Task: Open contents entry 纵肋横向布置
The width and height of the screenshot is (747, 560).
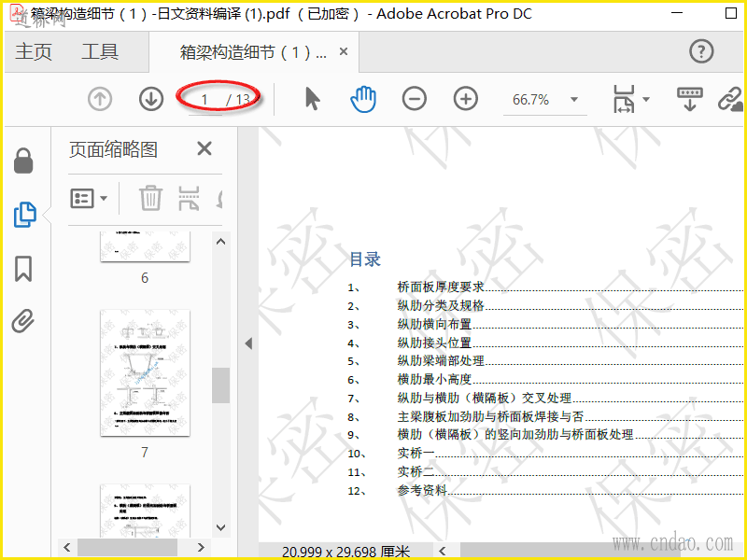Action: [x=434, y=324]
